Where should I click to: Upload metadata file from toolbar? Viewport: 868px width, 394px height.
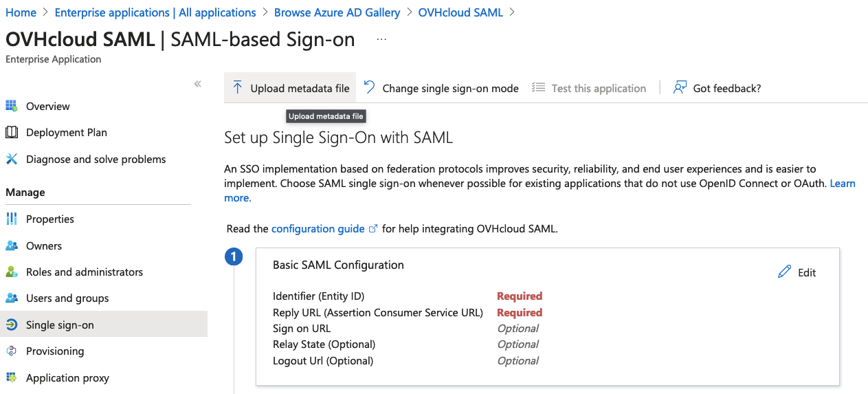point(290,88)
